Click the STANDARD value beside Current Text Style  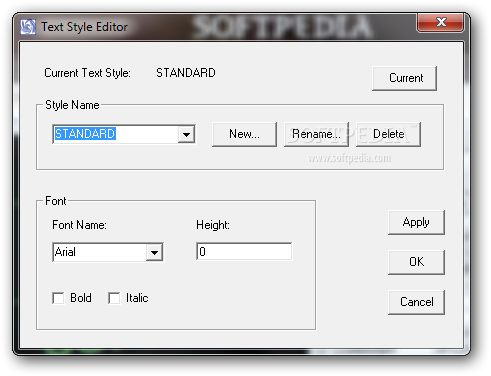186,73
